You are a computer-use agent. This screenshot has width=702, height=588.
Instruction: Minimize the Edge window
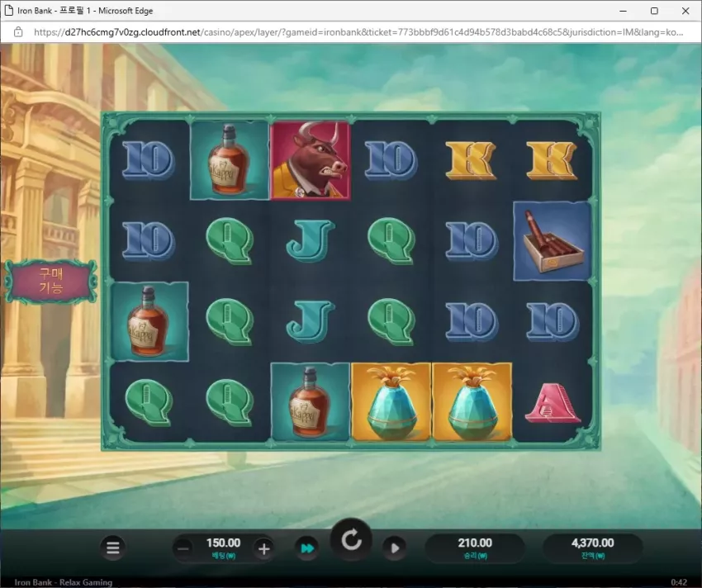(624, 11)
